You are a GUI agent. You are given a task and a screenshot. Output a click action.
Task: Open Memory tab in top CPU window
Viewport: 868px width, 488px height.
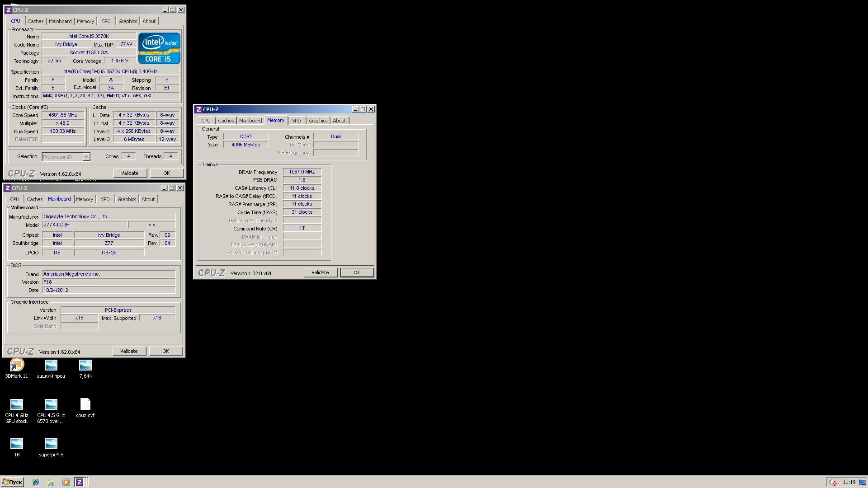click(x=85, y=21)
